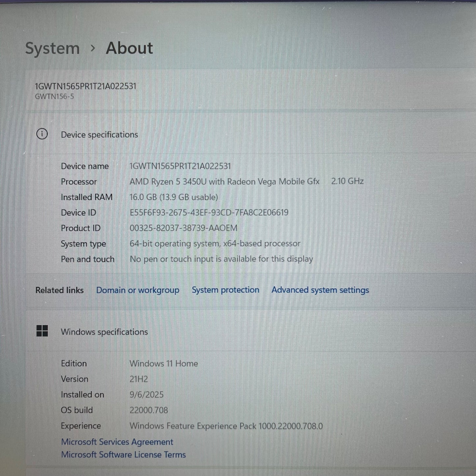This screenshot has width=476, height=476.
Task: Select the Device ID value E55F6F93-2675
Action: tap(209, 212)
